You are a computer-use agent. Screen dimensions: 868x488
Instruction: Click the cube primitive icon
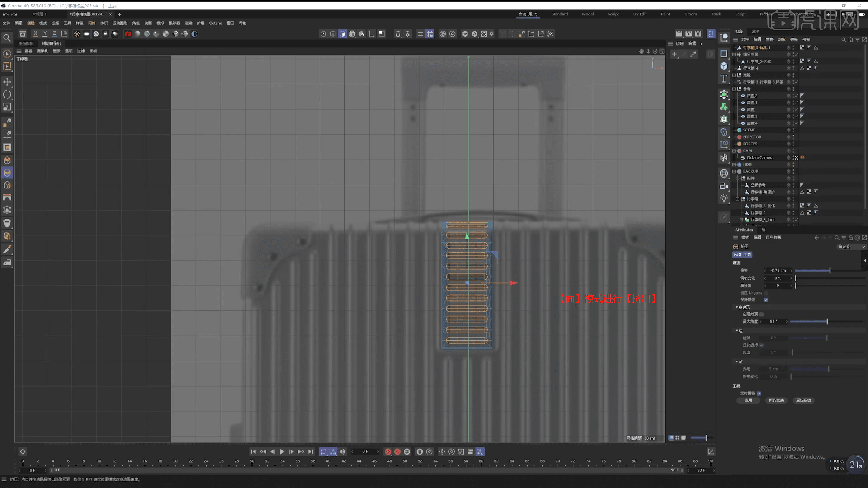(724, 66)
